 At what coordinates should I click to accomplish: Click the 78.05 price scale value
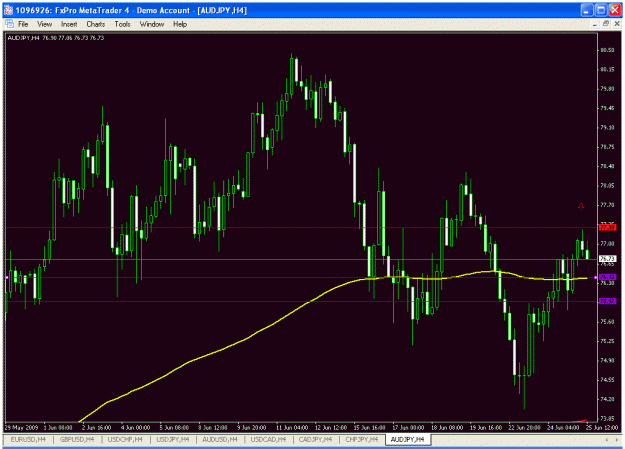607,185
